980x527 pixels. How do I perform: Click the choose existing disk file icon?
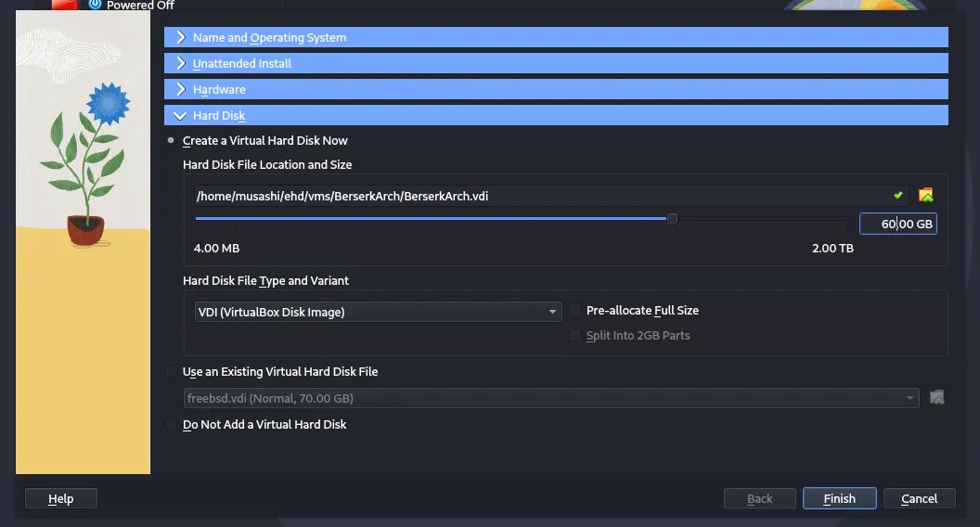(x=936, y=398)
